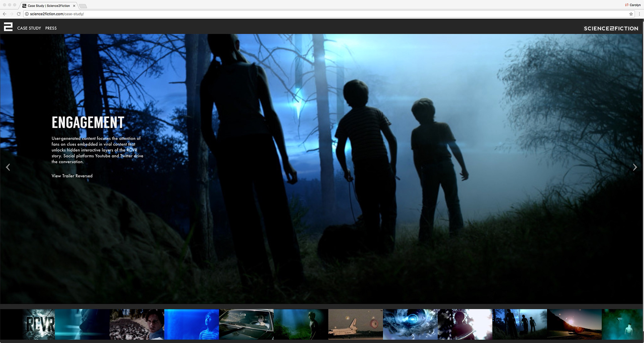Viewport: 644px width, 343px height.
Task: Click the site info icon in address bar
Action: (27, 14)
